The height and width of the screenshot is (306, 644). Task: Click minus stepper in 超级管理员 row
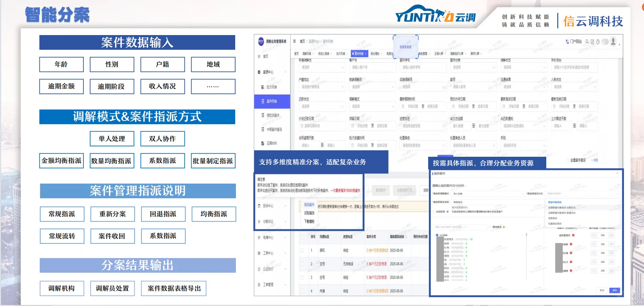[594, 235]
